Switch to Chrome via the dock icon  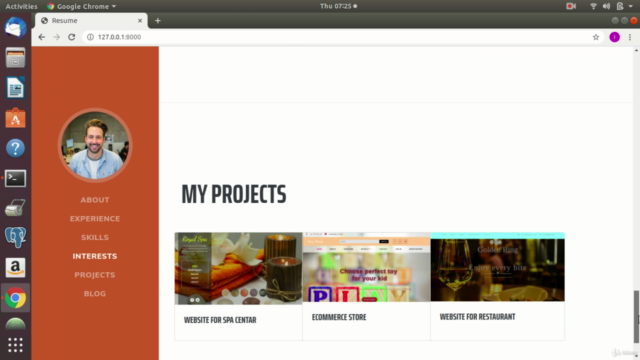[x=16, y=298]
